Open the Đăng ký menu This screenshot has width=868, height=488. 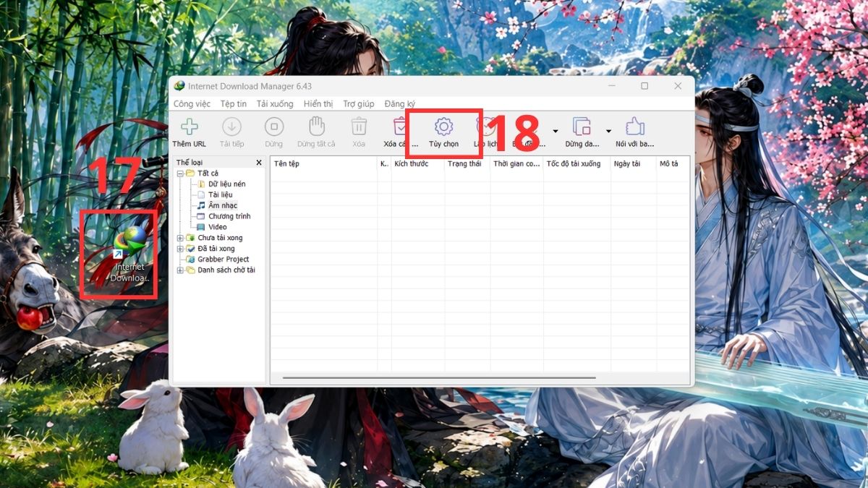pos(400,104)
